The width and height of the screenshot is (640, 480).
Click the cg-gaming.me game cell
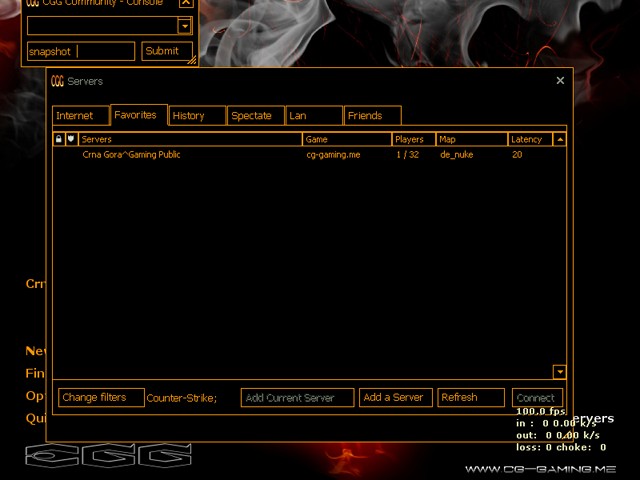[x=333, y=155]
